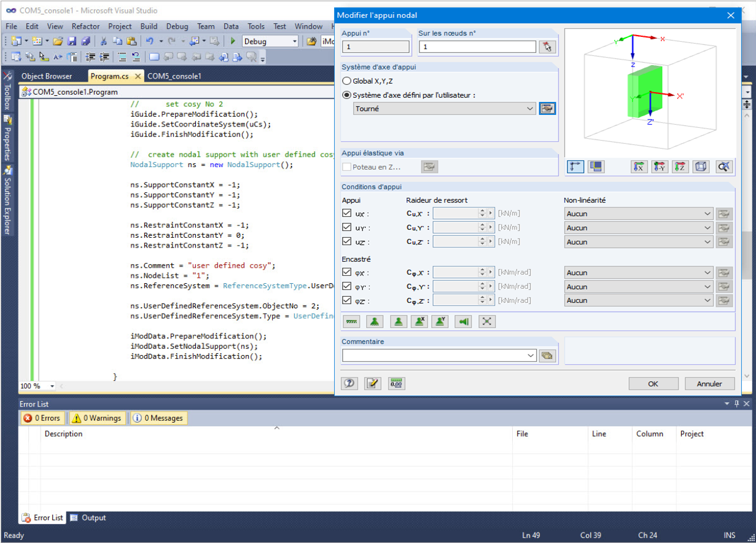Apply the green arrow-to-wall support preset icon
The image size is (756, 543).
[464, 321]
